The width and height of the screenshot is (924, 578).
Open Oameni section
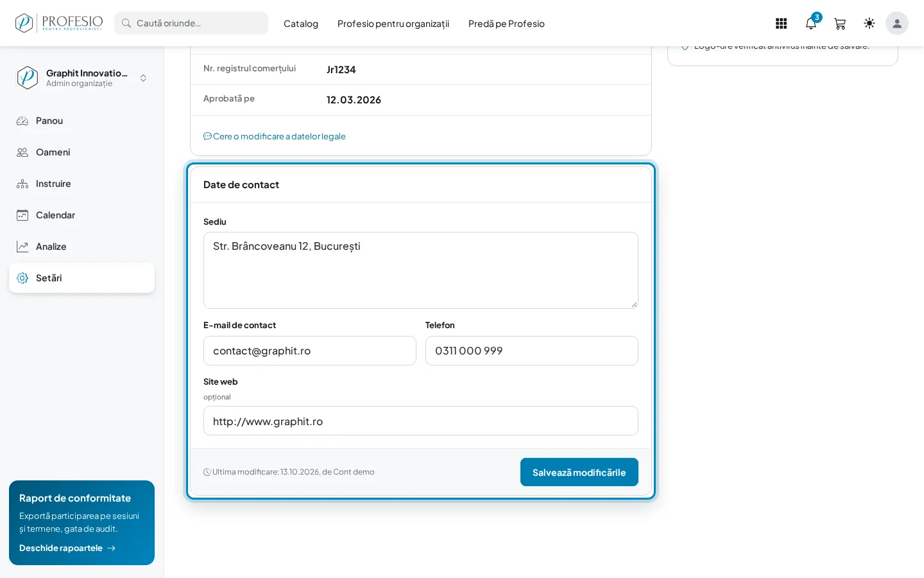click(81, 152)
